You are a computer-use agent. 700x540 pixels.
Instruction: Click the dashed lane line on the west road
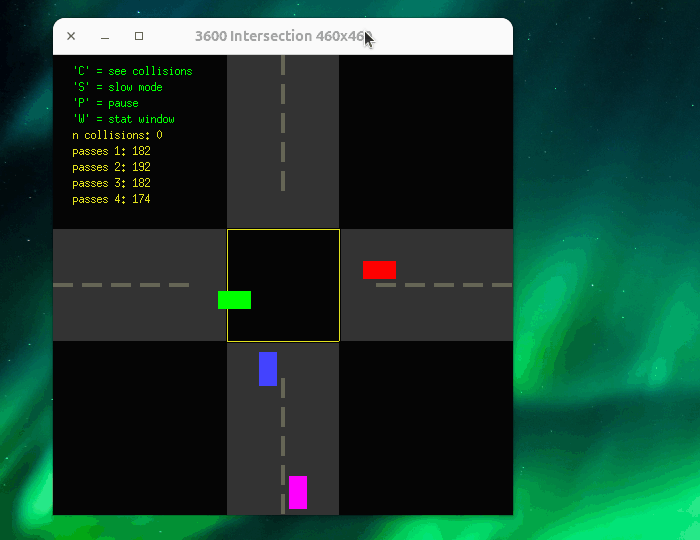coord(120,285)
